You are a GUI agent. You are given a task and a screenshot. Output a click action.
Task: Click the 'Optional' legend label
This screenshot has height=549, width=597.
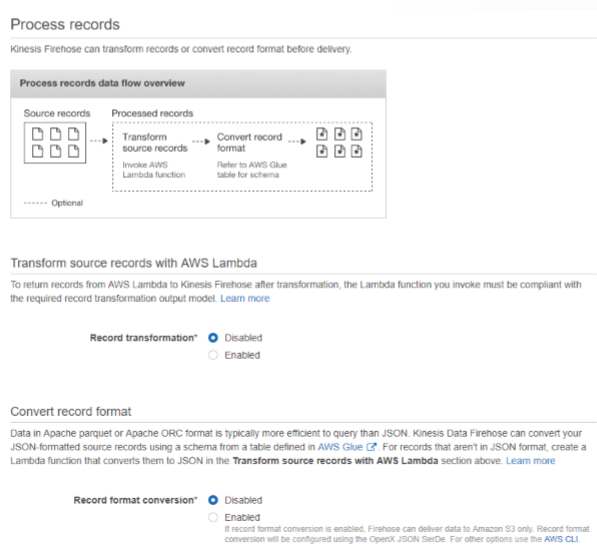(x=67, y=203)
